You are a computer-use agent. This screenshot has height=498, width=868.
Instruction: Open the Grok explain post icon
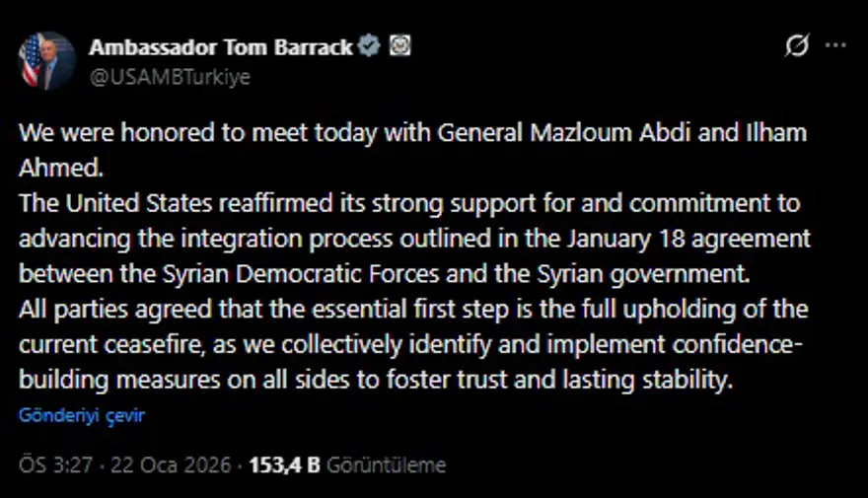(x=796, y=46)
